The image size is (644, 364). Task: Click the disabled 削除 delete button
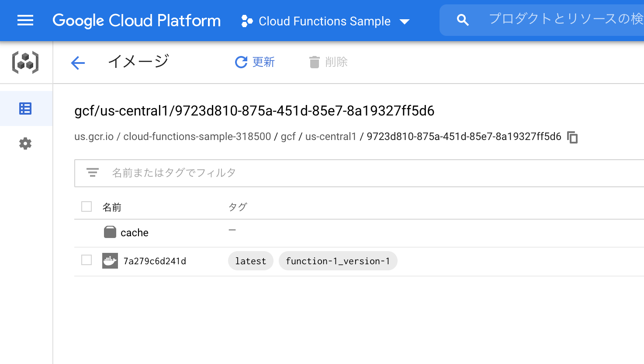coord(329,62)
